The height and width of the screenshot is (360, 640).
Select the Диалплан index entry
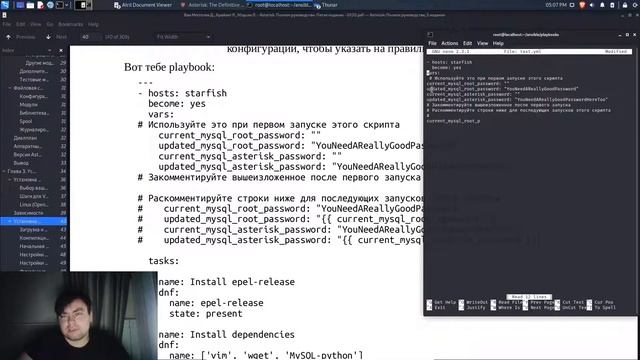tap(25, 138)
